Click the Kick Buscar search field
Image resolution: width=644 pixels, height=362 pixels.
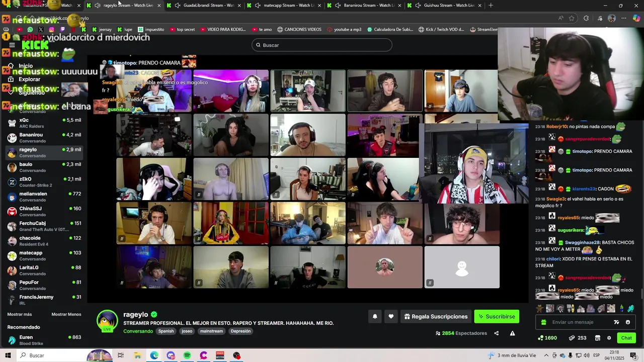(321, 45)
